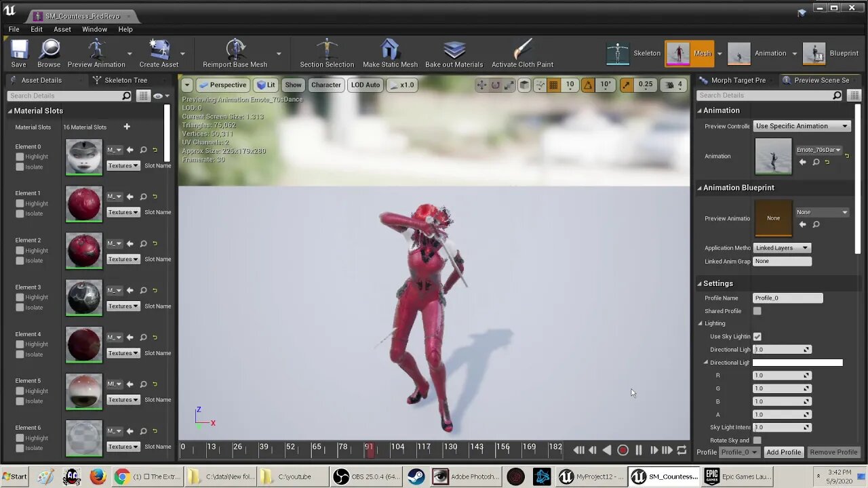Enable Isolate for Element 4
Image resolution: width=868 pixels, height=488 pixels.
click(20, 354)
